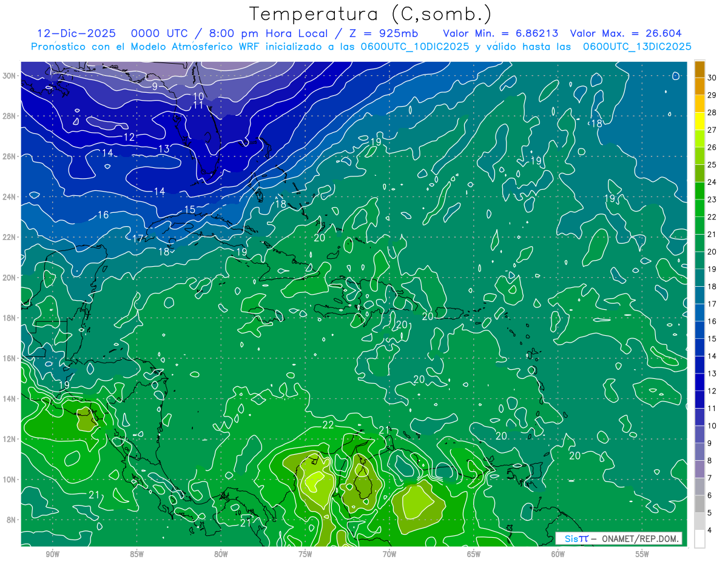This screenshot has height=562, width=728.
Task: Click the '30N' latitude axis label
Action: coord(10,75)
